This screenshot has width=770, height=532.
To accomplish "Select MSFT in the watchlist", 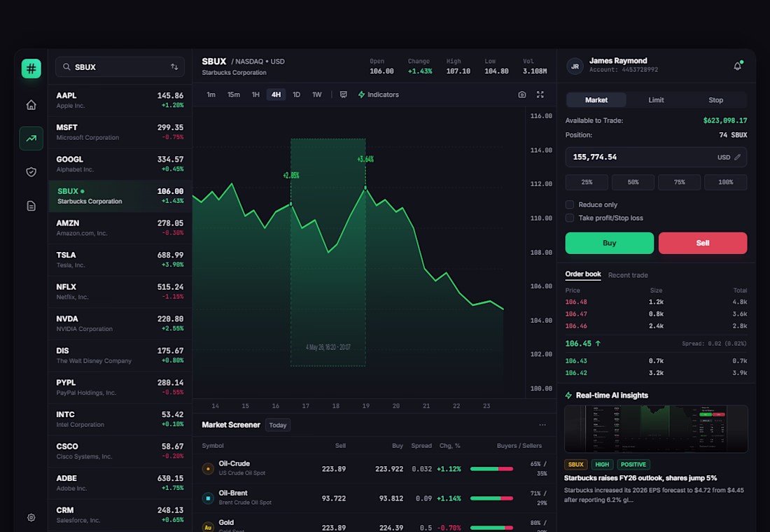I will (120, 132).
